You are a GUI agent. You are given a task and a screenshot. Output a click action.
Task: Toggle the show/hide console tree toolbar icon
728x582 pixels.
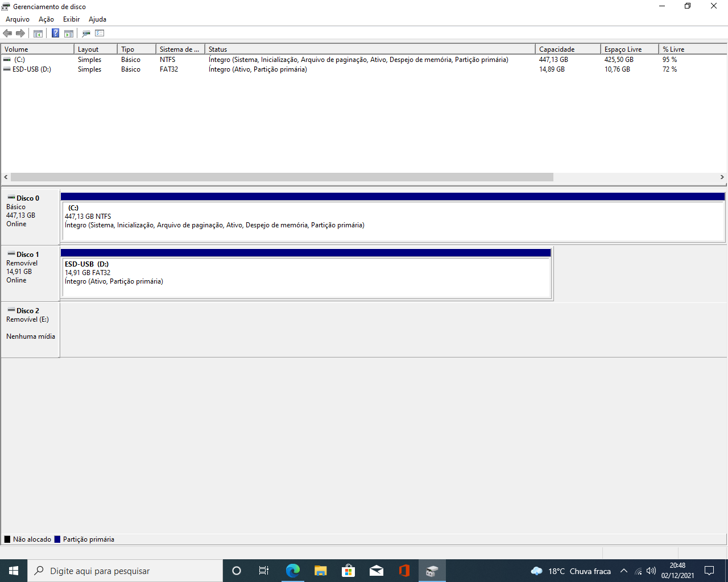coord(38,34)
